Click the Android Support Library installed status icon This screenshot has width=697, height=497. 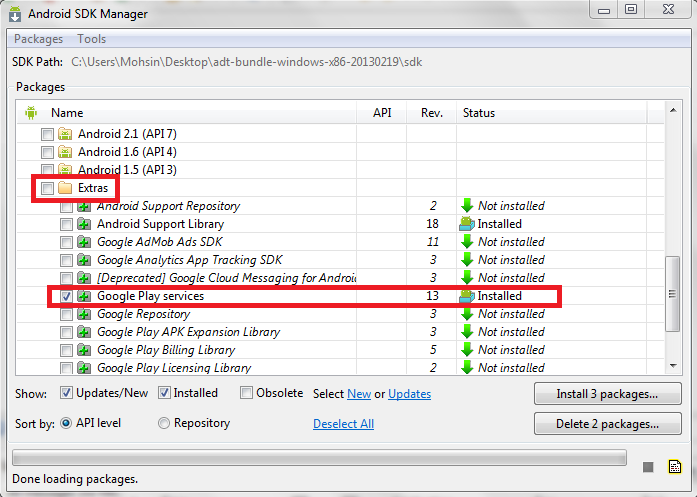[x=467, y=224]
